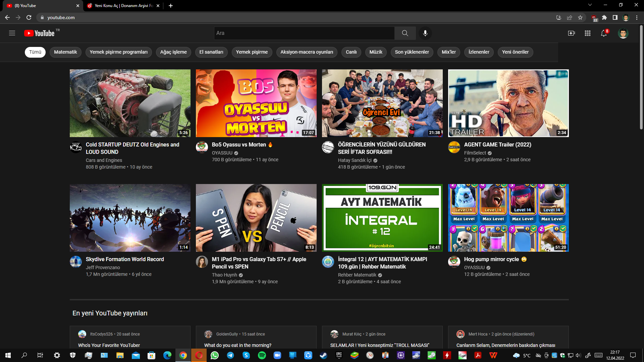Select the El sanatları chip
This screenshot has width=644, height=362.
click(211, 52)
